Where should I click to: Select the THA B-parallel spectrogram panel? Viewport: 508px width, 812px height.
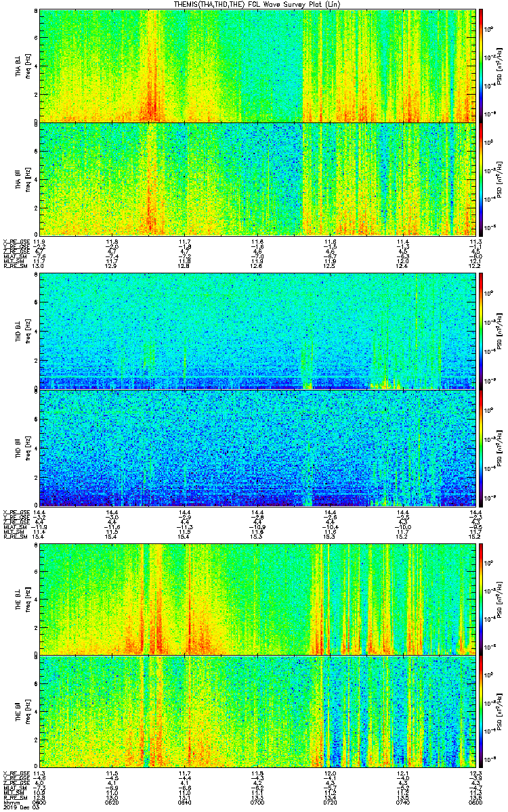256,179
